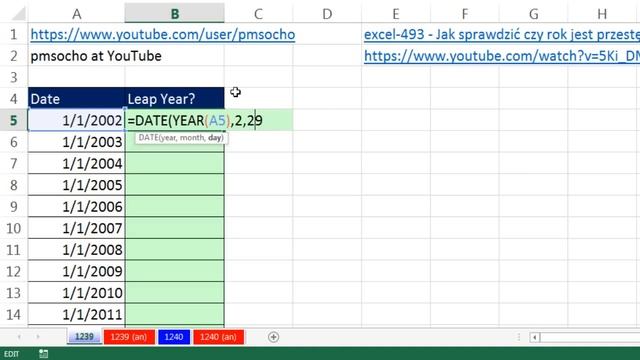Select column G header
The image size is (640, 360).
tap(533, 14)
